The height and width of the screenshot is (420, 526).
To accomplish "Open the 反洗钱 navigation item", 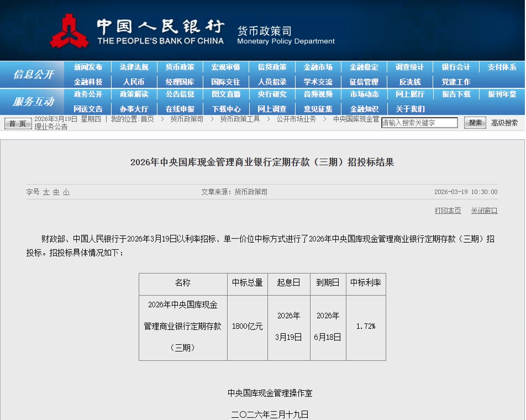I will (x=409, y=82).
